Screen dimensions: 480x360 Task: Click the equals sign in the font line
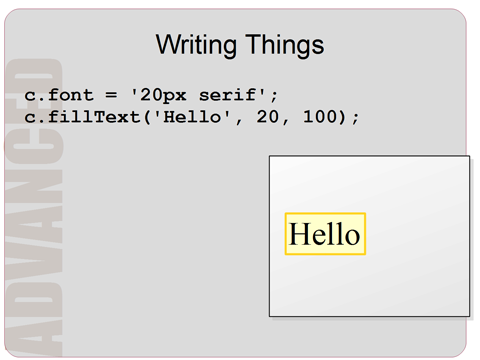(111, 95)
